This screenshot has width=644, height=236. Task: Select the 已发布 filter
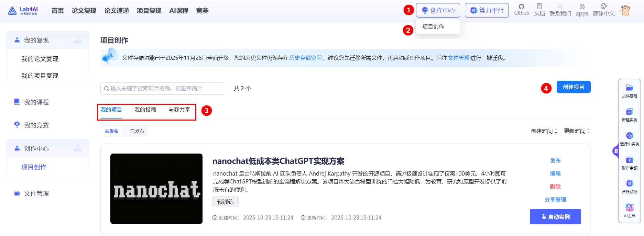[x=137, y=131]
